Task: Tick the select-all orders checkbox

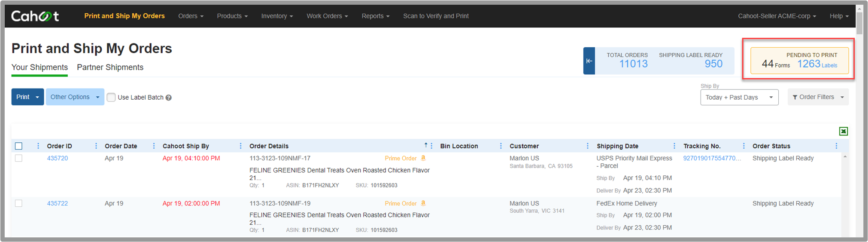Action: (x=18, y=146)
